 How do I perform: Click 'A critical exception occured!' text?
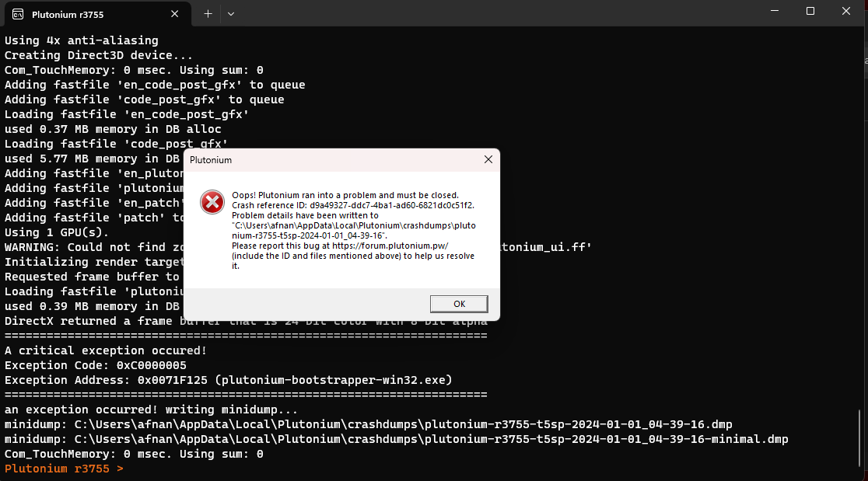tap(106, 350)
